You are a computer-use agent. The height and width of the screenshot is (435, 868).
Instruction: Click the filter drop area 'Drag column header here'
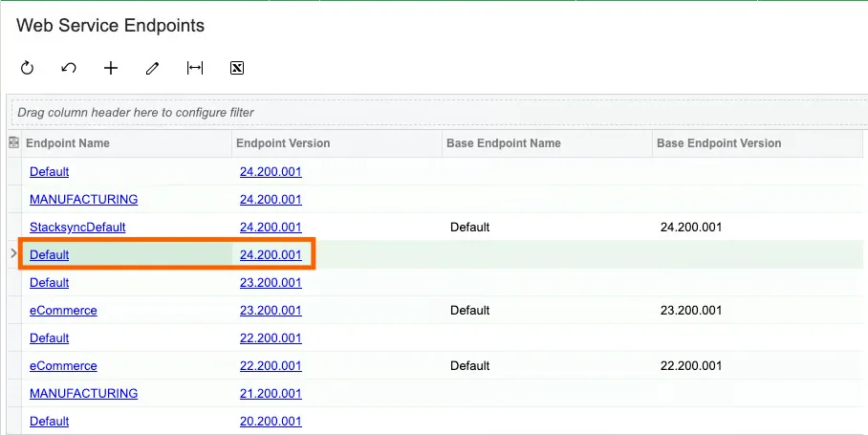(x=440, y=113)
